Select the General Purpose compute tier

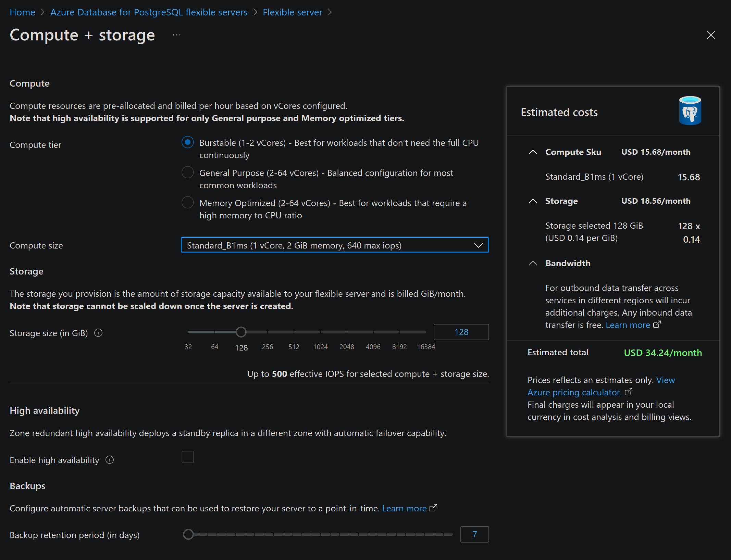coord(187,173)
